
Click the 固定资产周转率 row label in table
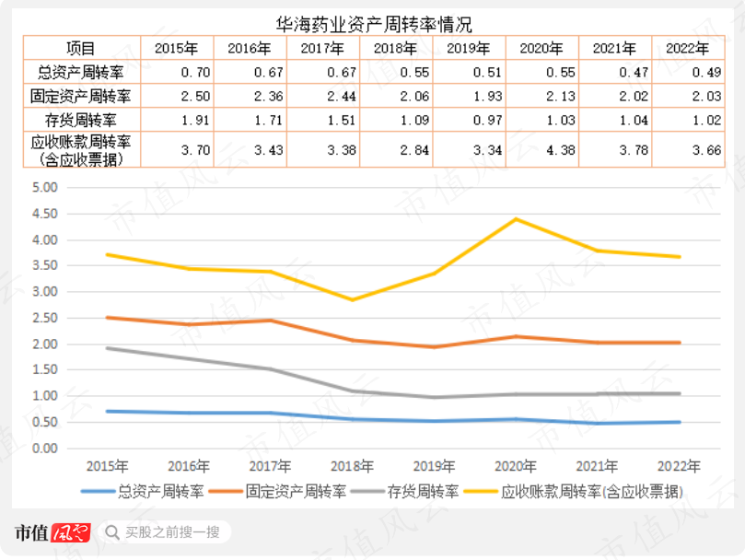pos(82,96)
